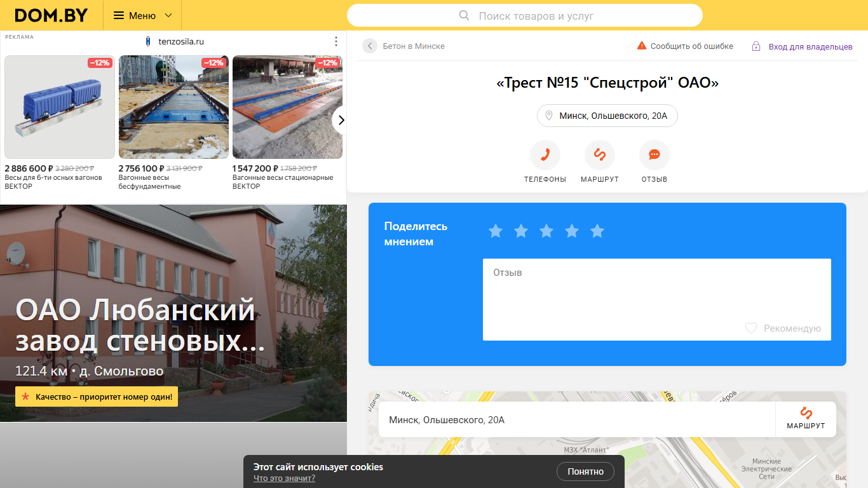Show next ad items with carousel arrow
Image resolution: width=868 pixels, height=488 pixels.
(341, 119)
